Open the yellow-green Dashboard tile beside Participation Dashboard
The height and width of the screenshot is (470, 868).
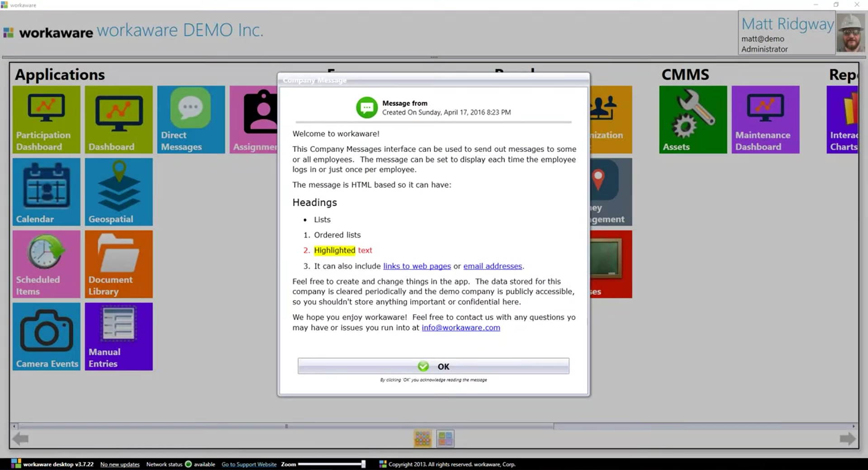point(119,120)
